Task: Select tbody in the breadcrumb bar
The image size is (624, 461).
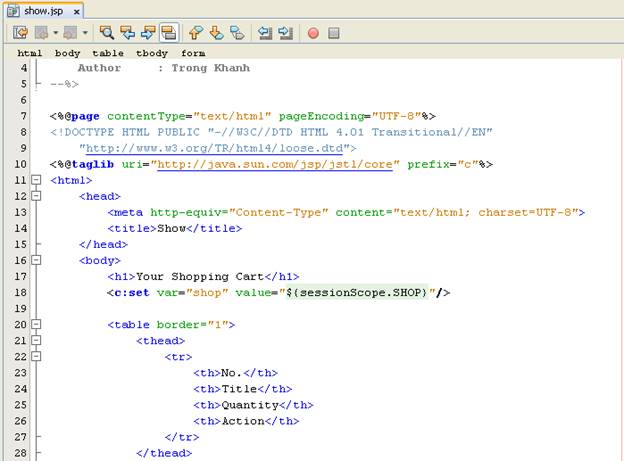Action: 152,53
